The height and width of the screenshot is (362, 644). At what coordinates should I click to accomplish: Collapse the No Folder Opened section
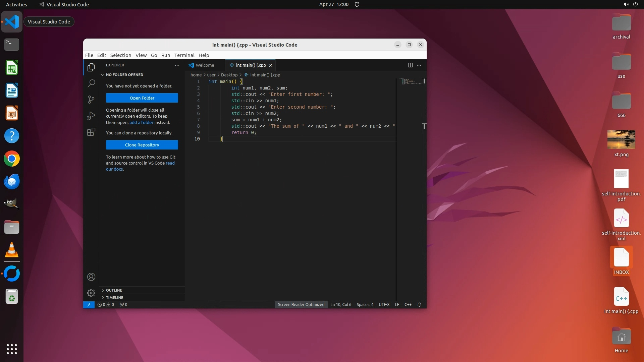pos(124,75)
